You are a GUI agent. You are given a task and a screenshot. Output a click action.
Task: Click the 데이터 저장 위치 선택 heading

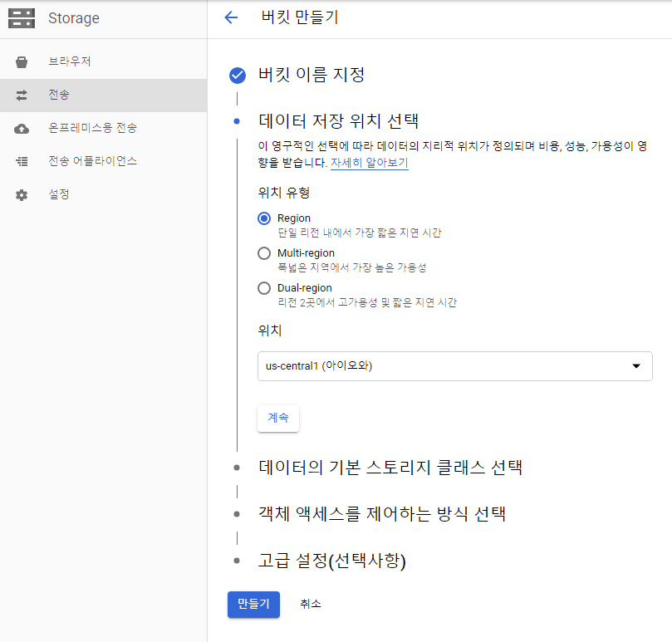pyautogui.click(x=339, y=121)
